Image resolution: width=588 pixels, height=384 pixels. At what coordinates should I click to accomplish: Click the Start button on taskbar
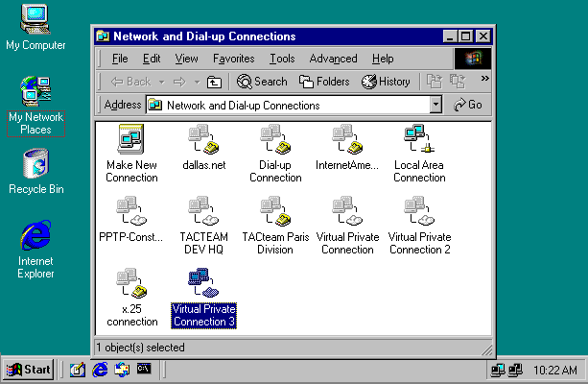(x=29, y=369)
